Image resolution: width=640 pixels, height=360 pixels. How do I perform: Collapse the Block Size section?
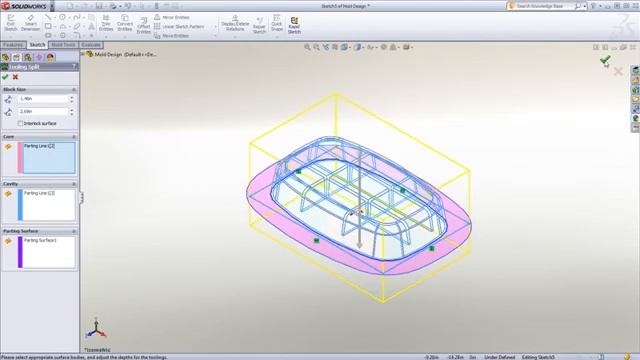(x=74, y=89)
